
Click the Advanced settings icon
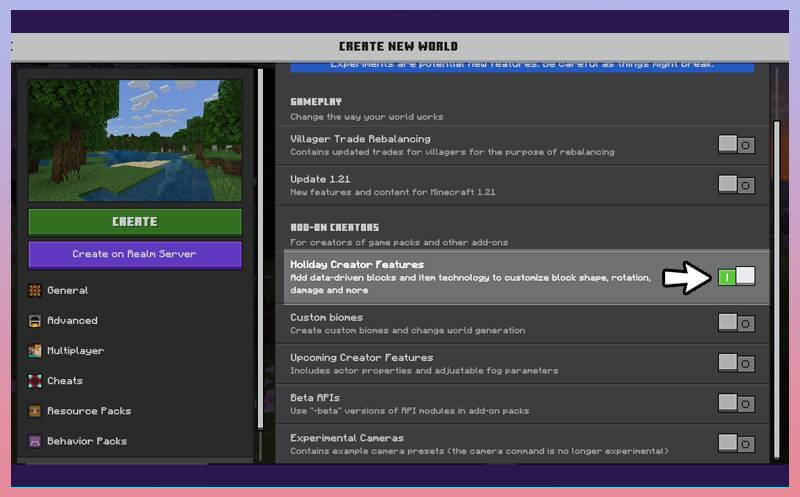[x=34, y=321]
